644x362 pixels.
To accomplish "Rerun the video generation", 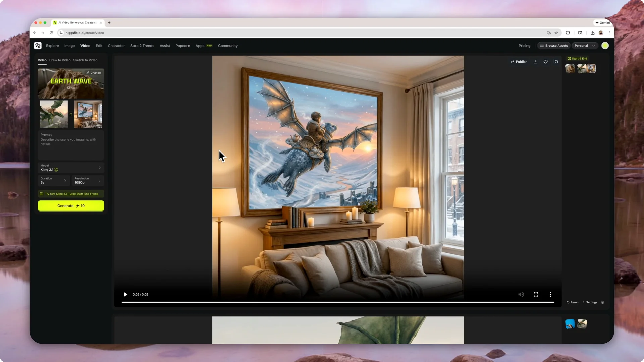I will point(572,302).
